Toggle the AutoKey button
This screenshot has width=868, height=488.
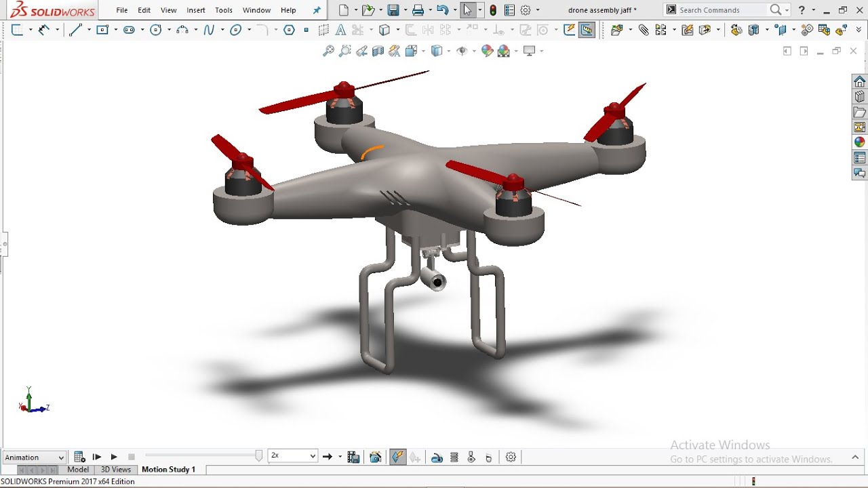pos(398,457)
